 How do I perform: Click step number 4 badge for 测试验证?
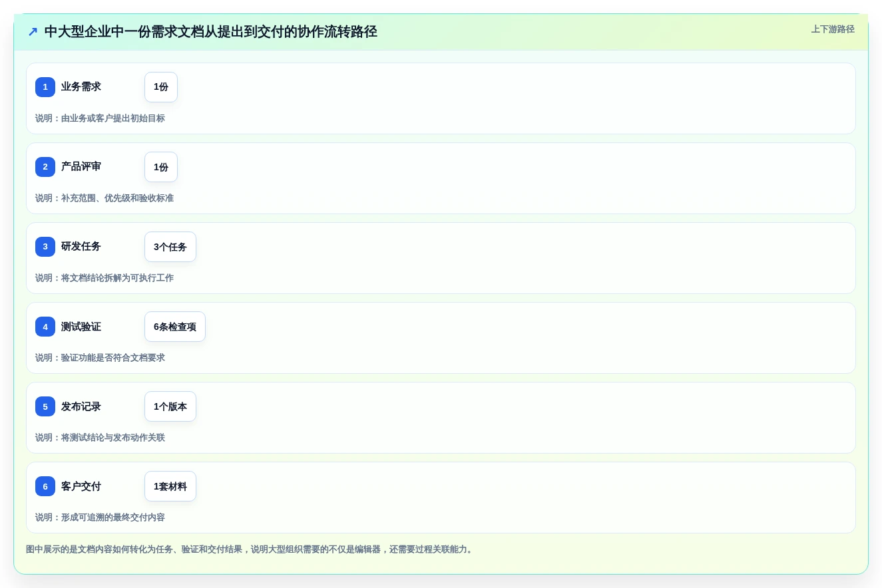click(x=45, y=327)
